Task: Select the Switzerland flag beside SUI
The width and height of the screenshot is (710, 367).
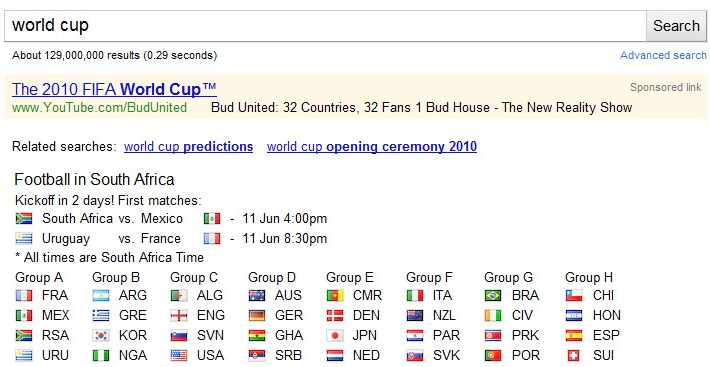Action: click(574, 356)
